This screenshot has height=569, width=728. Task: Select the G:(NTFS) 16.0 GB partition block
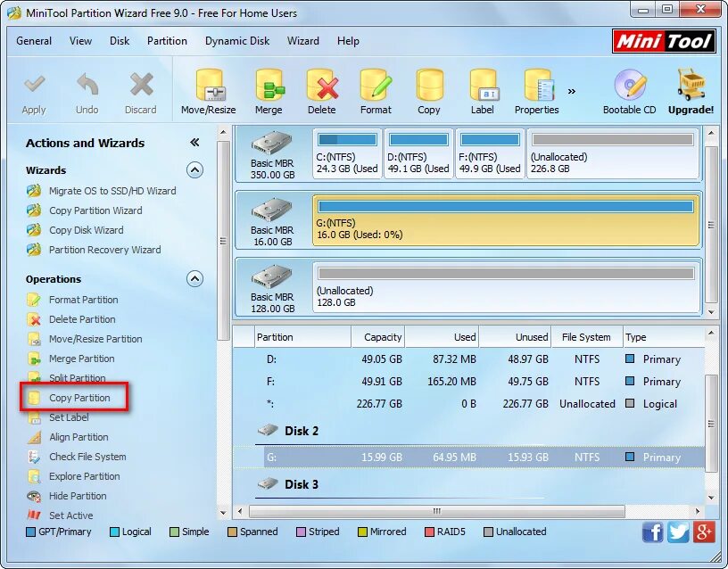click(x=506, y=220)
